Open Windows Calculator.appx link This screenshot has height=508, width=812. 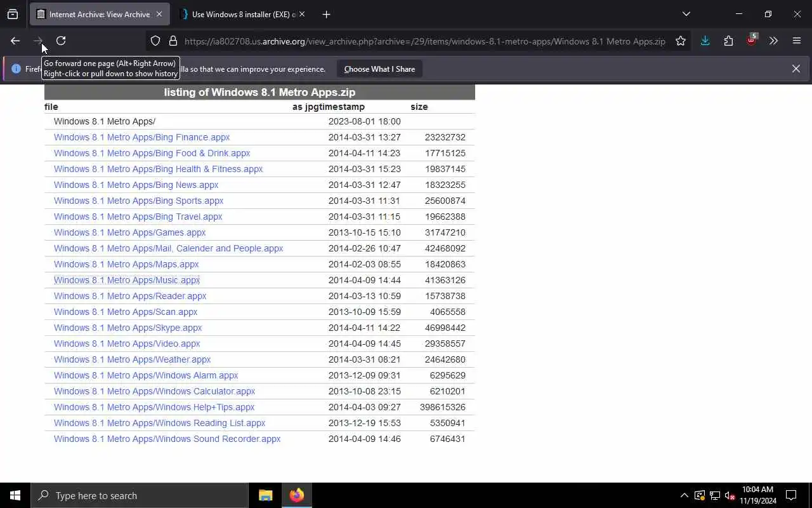(154, 391)
